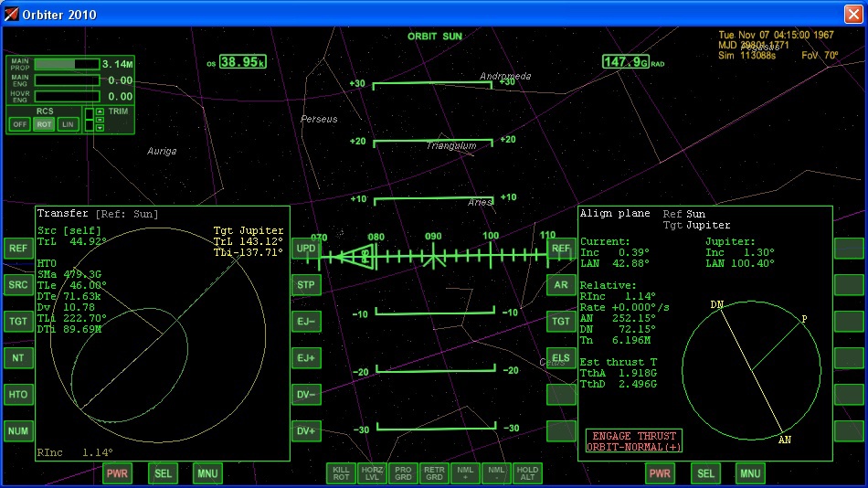Click MNU under the Align plane MFD
Viewport: 868px width, 488px height.
pos(750,473)
